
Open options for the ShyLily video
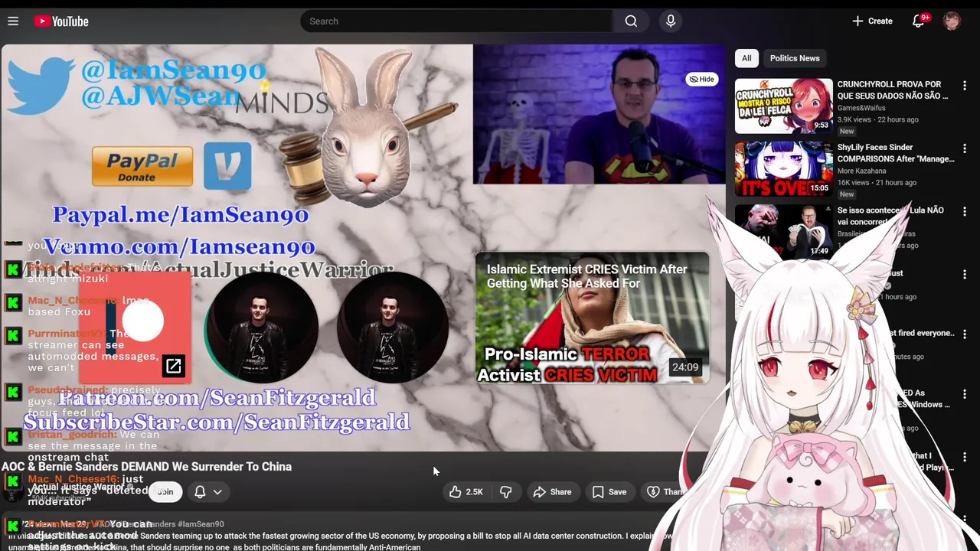tap(965, 148)
